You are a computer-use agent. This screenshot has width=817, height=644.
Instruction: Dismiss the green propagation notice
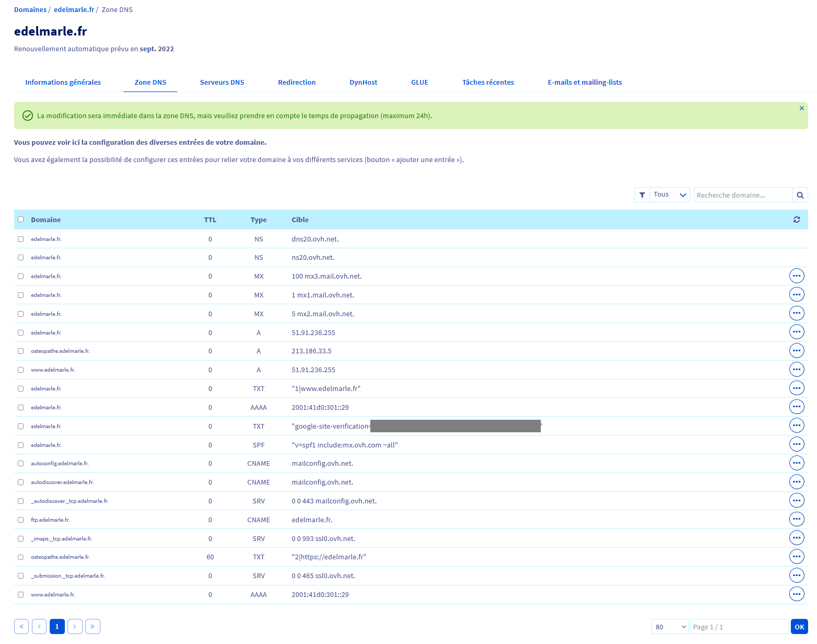[x=801, y=108]
